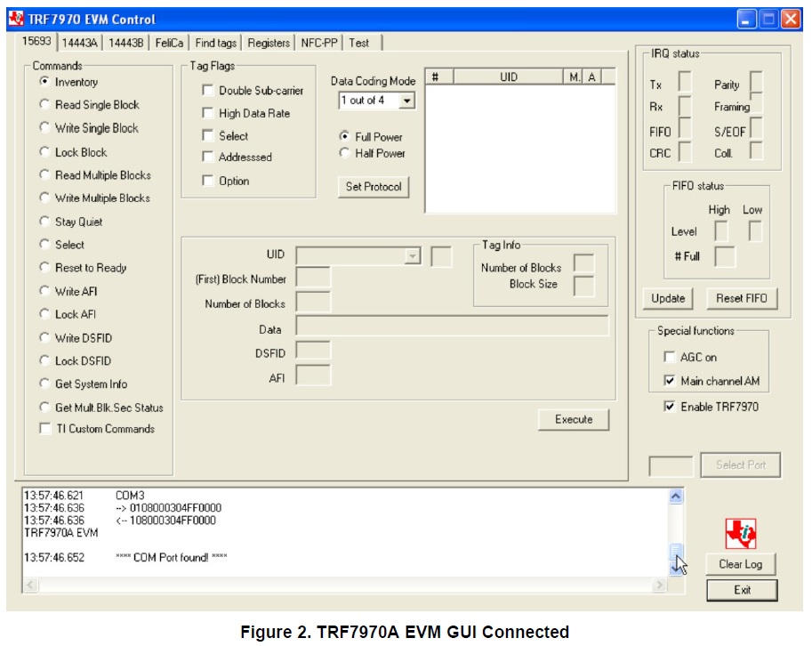Viewport: 812px width, 646px height.
Task: Click the # column header in tag list
Action: coord(439,77)
